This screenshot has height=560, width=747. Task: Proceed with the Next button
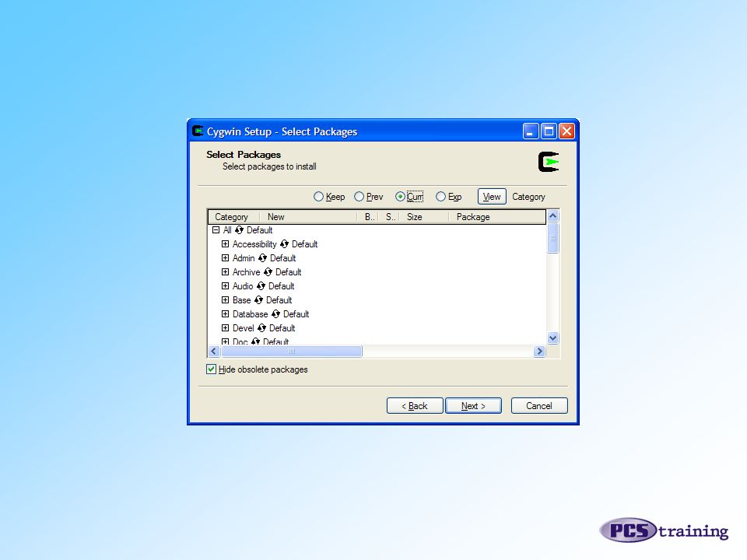[473, 406]
